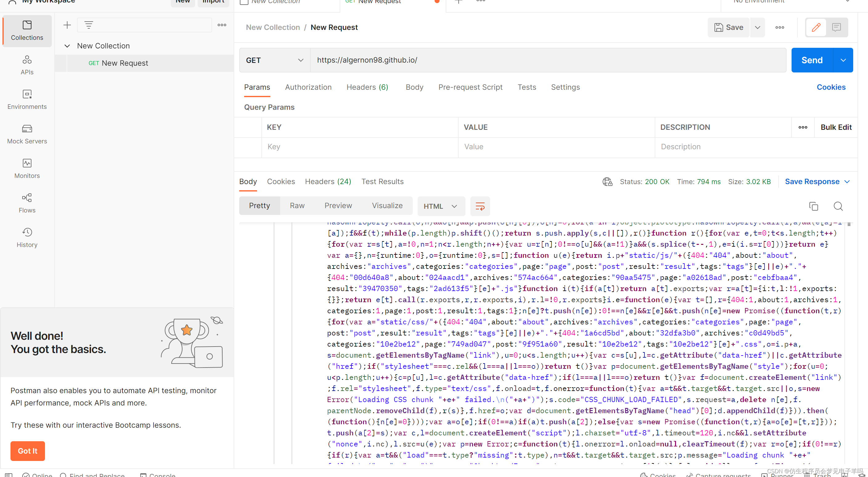The width and height of the screenshot is (868, 477).
Task: Click the word wrap toggle icon
Action: pos(481,206)
